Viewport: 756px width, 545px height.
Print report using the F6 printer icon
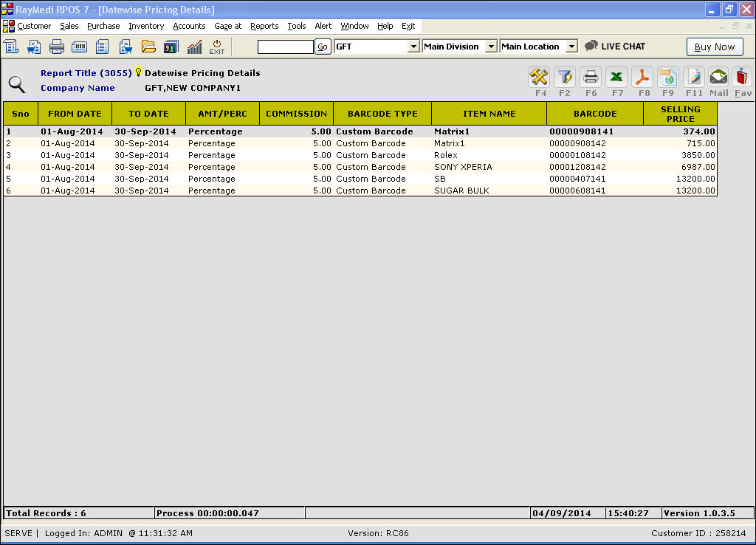tap(591, 77)
